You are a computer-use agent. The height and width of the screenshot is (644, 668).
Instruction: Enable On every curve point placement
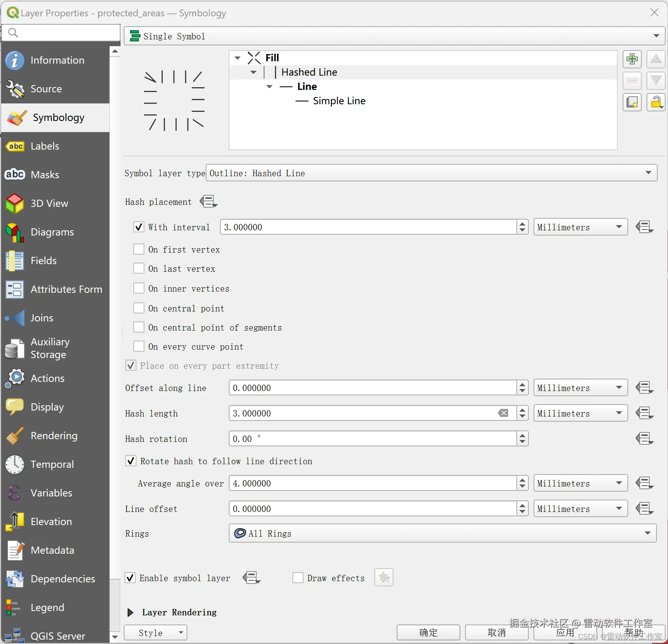(139, 346)
